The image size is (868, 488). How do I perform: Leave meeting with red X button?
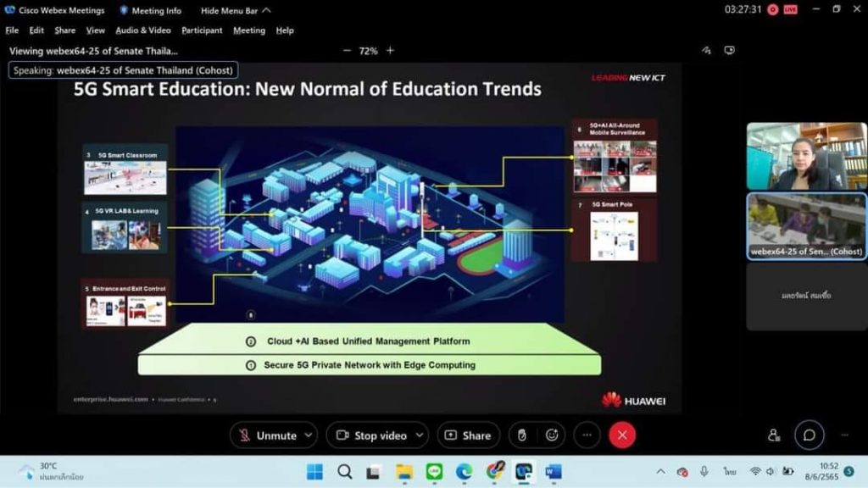point(622,435)
